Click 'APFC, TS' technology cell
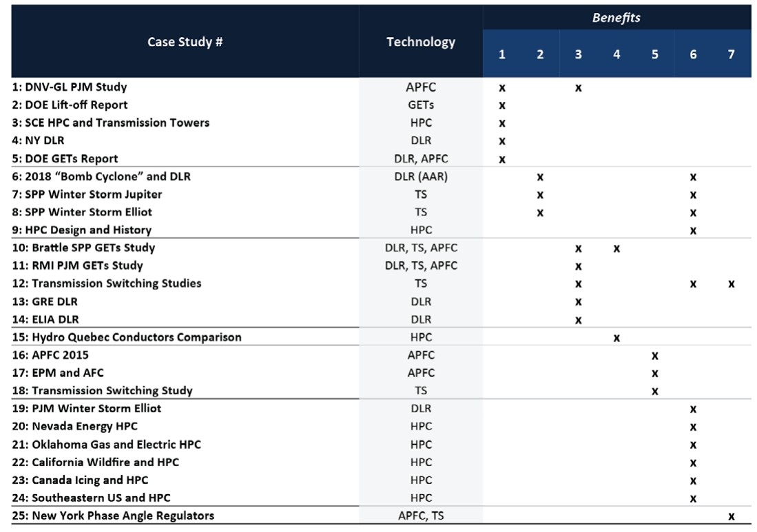This screenshot has height=532, width=757. click(420, 515)
